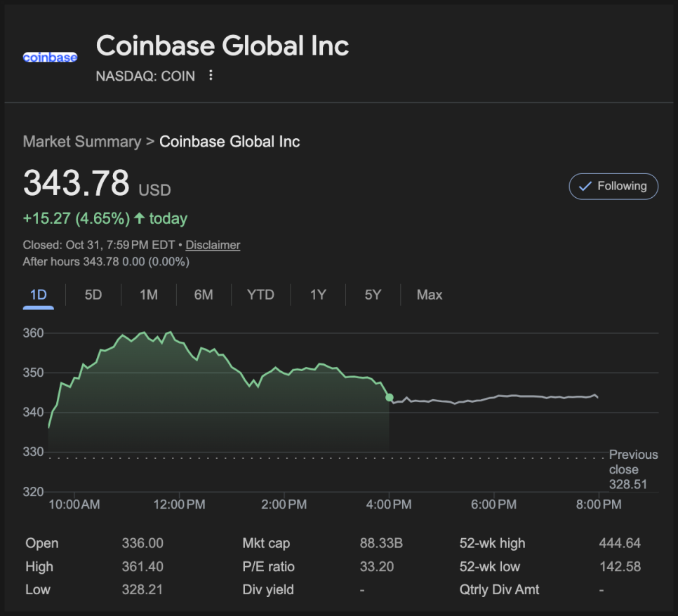Select the YTD chart range
The width and height of the screenshot is (678, 616).
260,295
